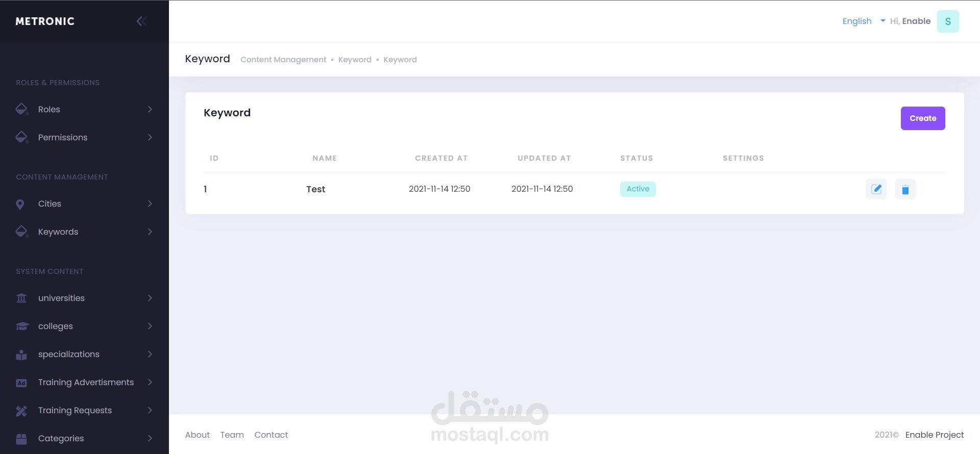
Task: Open Categories in the sidebar
Action: pos(84,438)
